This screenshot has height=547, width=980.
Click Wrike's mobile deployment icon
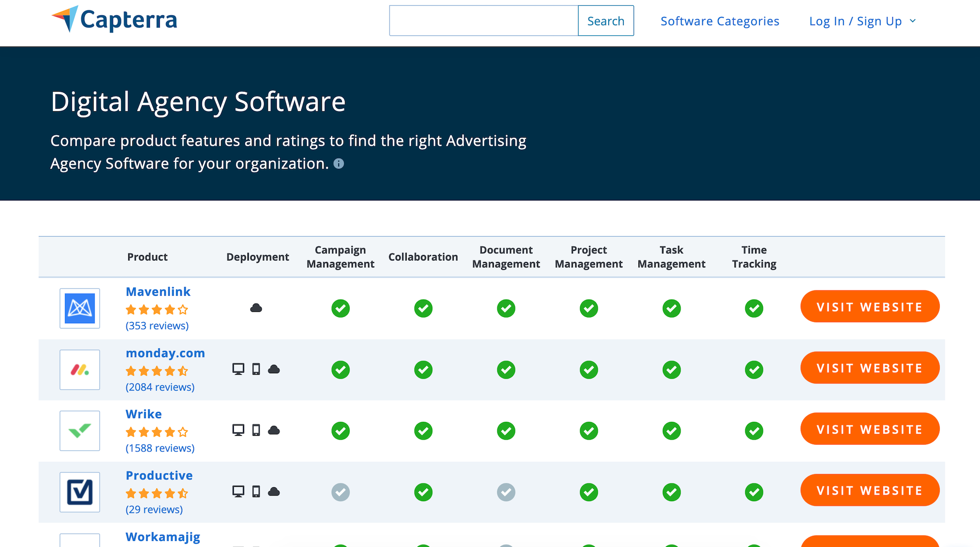(x=256, y=430)
